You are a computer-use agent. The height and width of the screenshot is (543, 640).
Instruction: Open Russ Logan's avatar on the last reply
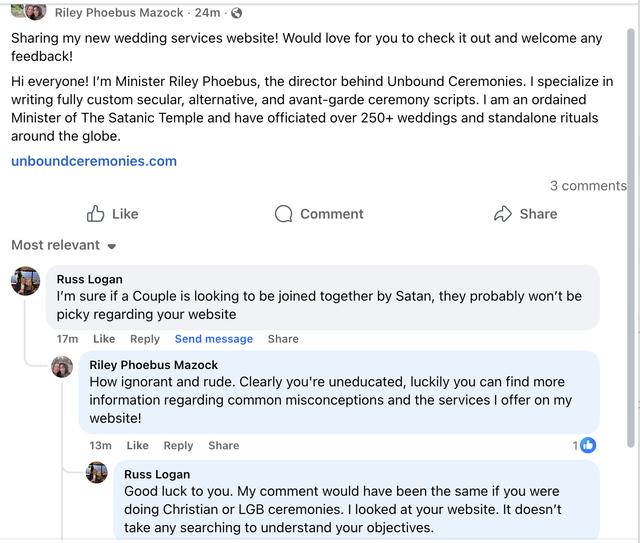97,472
